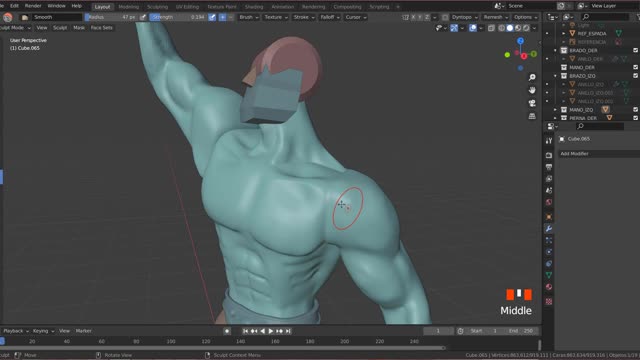
Task: Open the View Layer properties tab icon
Action: pyautogui.click(x=549, y=179)
